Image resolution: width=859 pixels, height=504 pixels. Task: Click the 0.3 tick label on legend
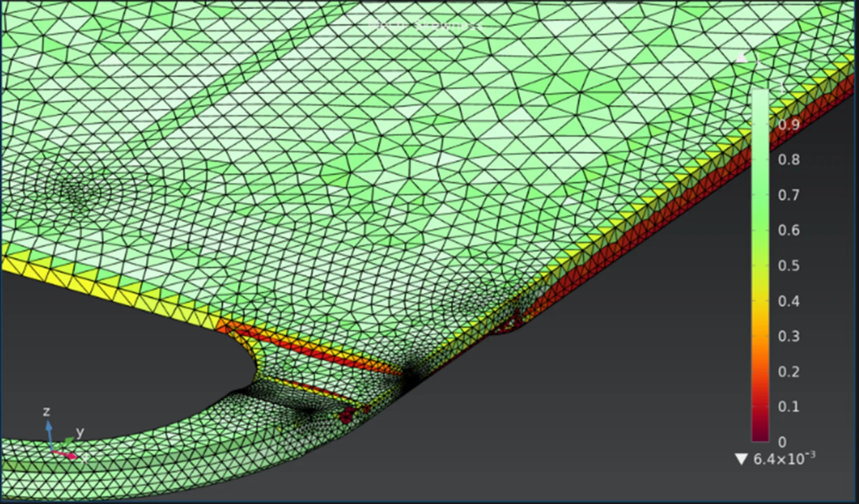[x=789, y=336]
